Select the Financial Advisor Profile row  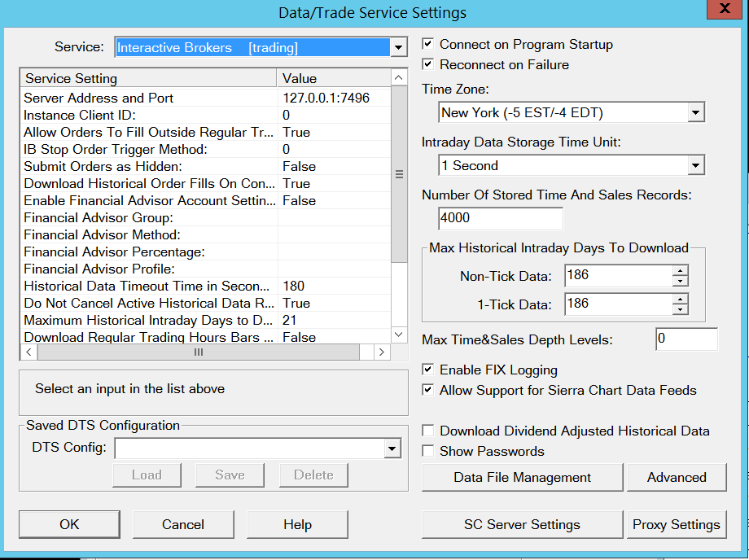(x=205, y=269)
